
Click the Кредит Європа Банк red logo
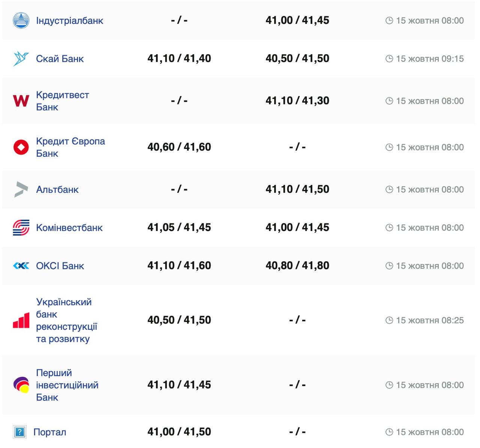click(x=21, y=147)
